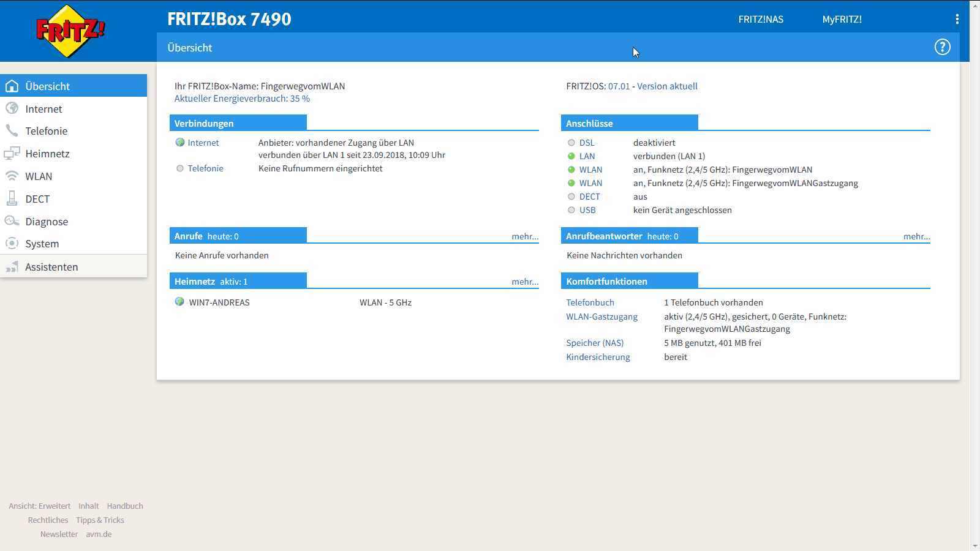Image resolution: width=980 pixels, height=551 pixels.
Task: Click the Diagnose icon in sidebar
Action: (x=12, y=221)
